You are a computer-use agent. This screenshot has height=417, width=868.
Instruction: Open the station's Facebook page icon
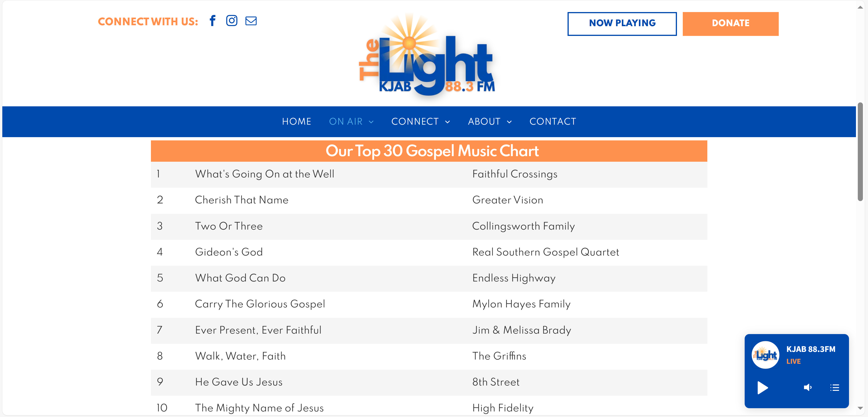pyautogui.click(x=213, y=21)
